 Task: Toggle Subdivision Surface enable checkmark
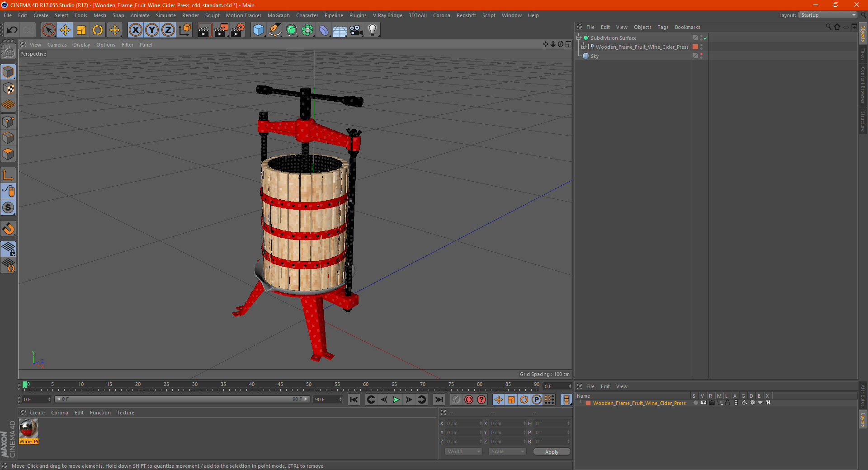pos(705,38)
